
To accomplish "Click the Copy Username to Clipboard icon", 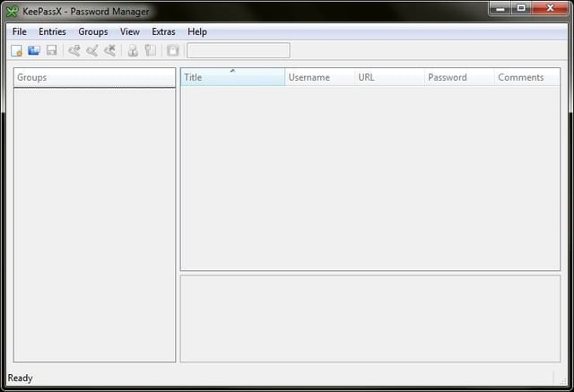I will pyautogui.click(x=133, y=50).
